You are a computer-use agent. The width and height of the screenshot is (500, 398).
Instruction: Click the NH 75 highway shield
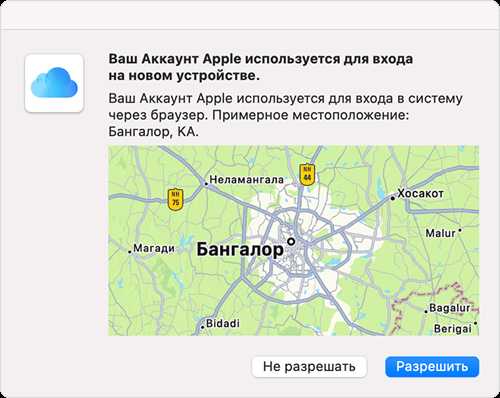click(x=175, y=199)
